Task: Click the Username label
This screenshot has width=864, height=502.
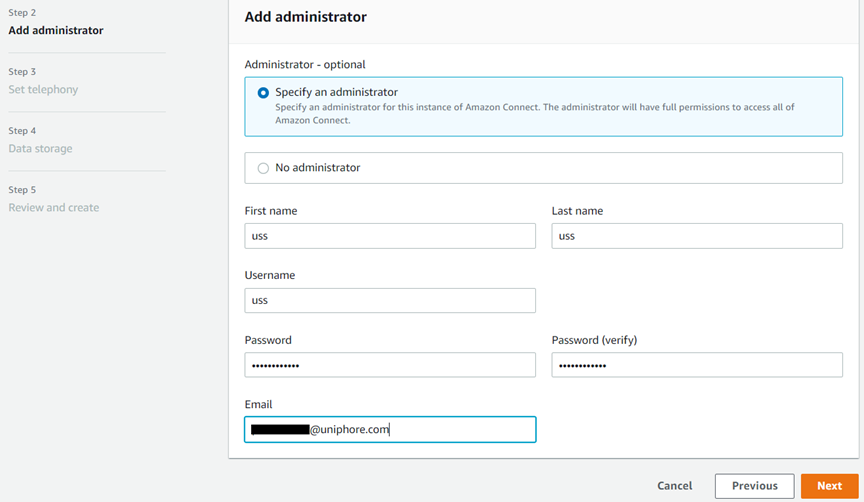Action: point(269,275)
